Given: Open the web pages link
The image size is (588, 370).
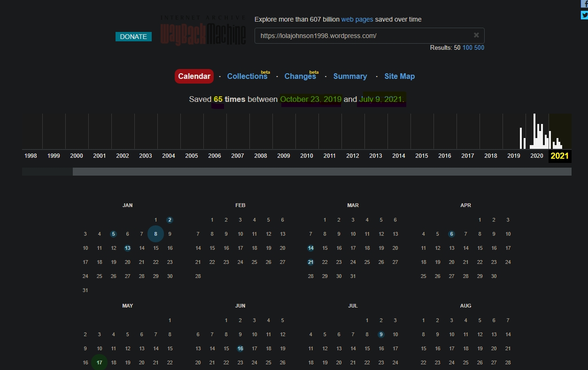Looking at the screenshot, I should tap(357, 19).
